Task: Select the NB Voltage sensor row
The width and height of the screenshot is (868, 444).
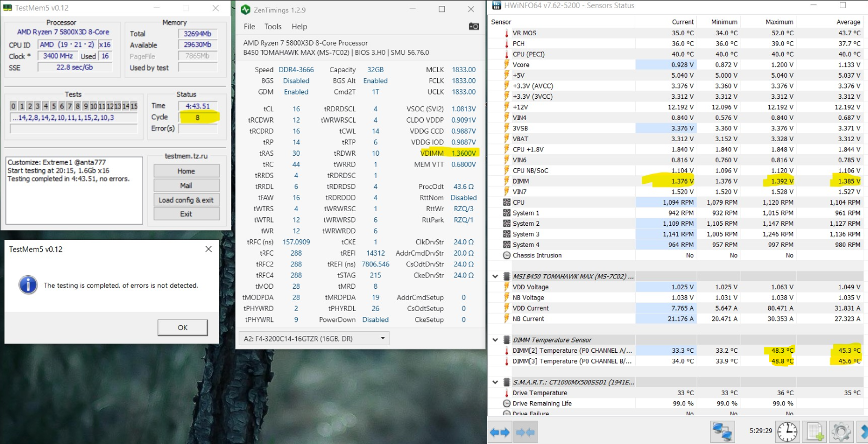Action: point(675,297)
